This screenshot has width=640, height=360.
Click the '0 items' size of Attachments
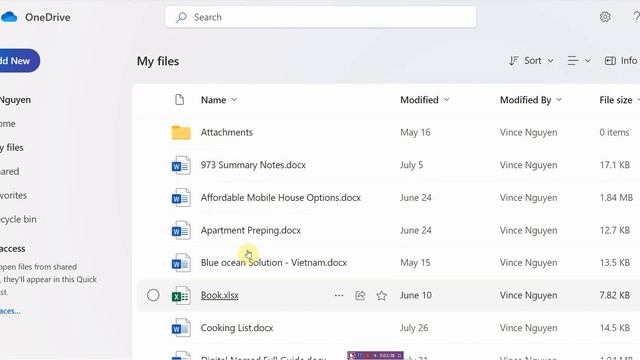tap(614, 132)
